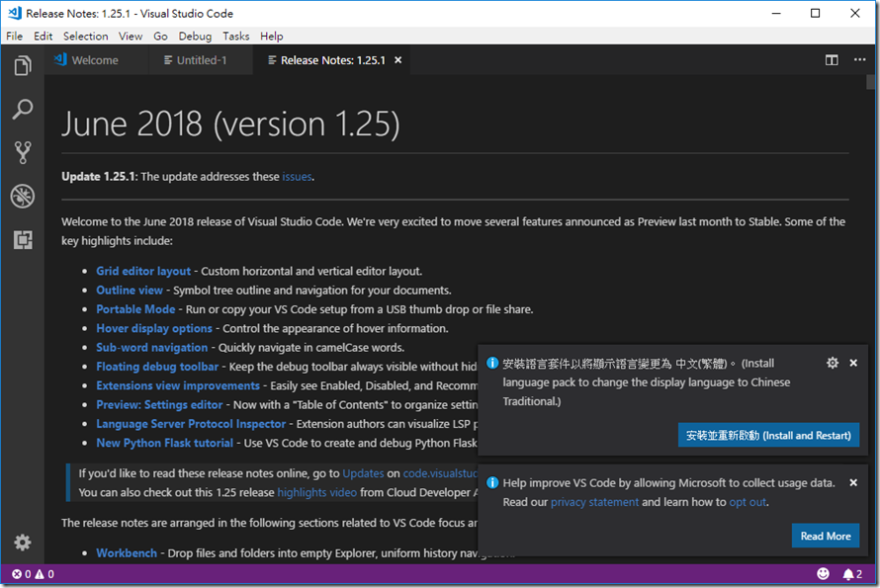The height and width of the screenshot is (588, 880).
Task: Open the Tasks menu
Action: click(x=235, y=36)
